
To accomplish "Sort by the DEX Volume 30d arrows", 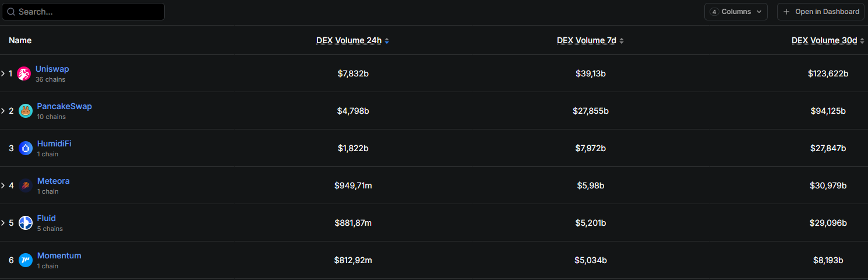I will click(862, 41).
